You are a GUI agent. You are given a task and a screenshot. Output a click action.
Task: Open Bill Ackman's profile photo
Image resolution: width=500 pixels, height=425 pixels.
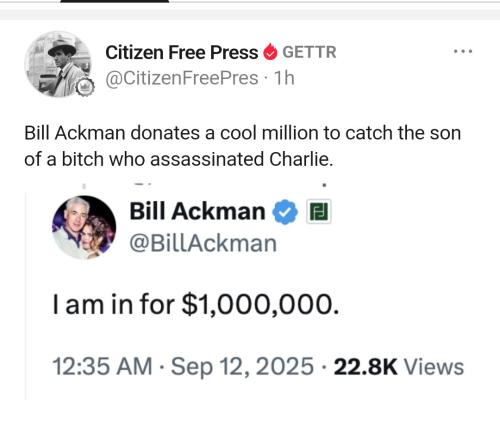[x=84, y=227]
